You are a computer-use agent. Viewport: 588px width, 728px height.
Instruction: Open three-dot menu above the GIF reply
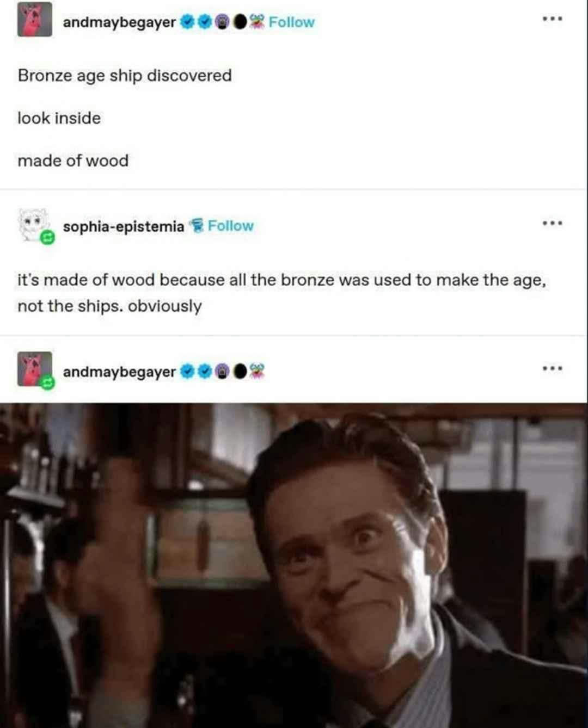pos(552,369)
